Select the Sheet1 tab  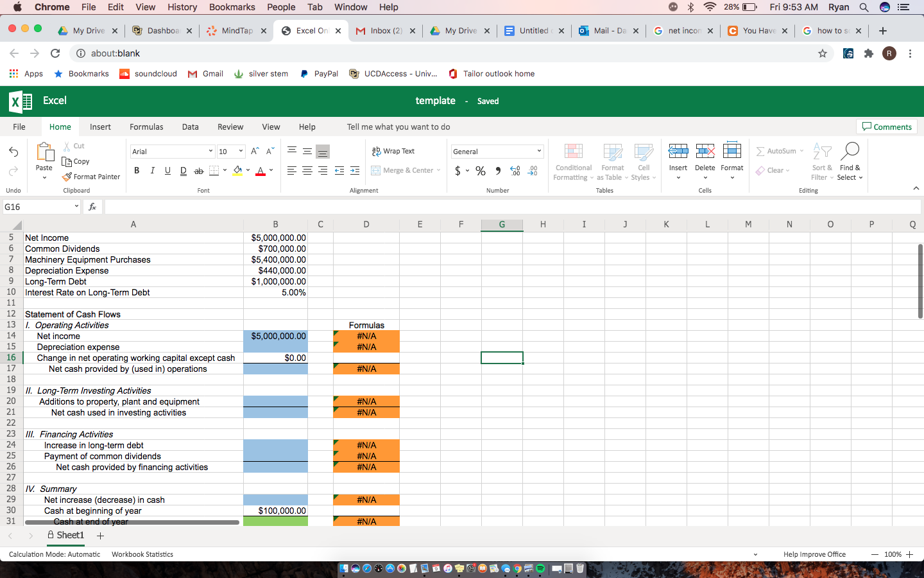[x=65, y=535]
